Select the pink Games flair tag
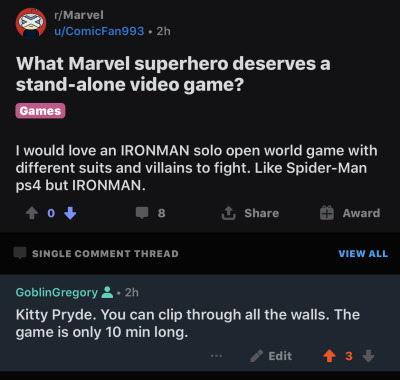The image size is (400, 380). pyautogui.click(x=40, y=111)
